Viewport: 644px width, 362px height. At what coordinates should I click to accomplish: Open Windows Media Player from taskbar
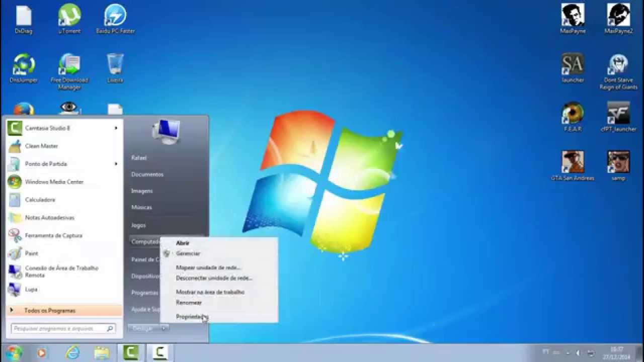(x=42, y=353)
